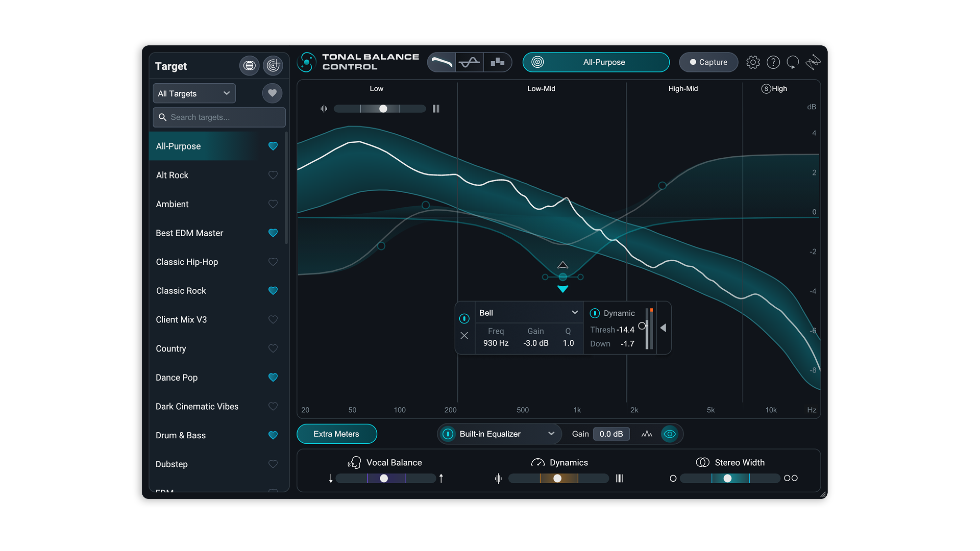Select the Classic Hip-Hop target
The width and height of the screenshot is (980, 551).
tap(187, 262)
